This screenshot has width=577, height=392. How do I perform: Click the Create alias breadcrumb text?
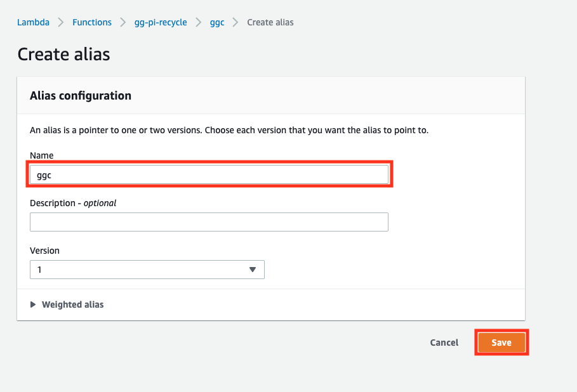tap(270, 22)
